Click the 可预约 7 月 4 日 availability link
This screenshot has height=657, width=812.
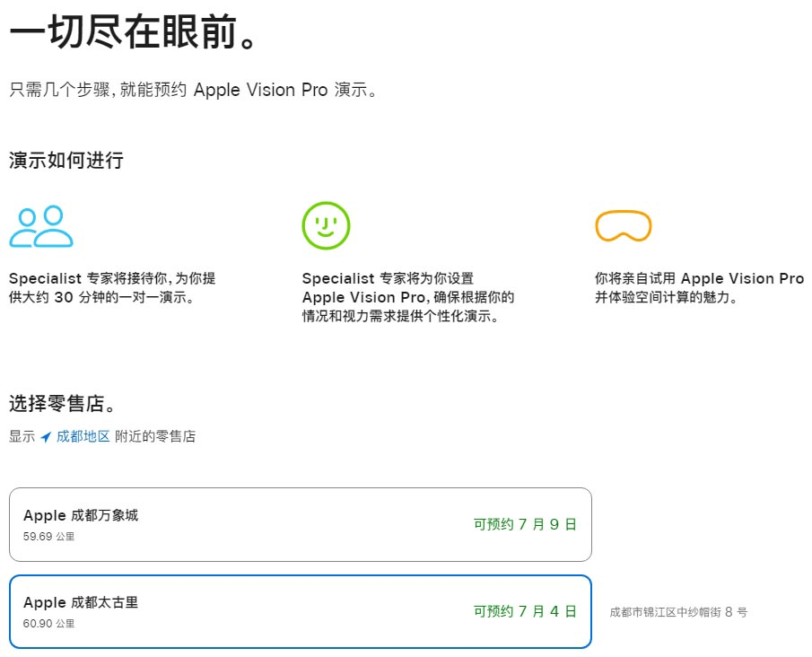pyautogui.click(x=522, y=610)
